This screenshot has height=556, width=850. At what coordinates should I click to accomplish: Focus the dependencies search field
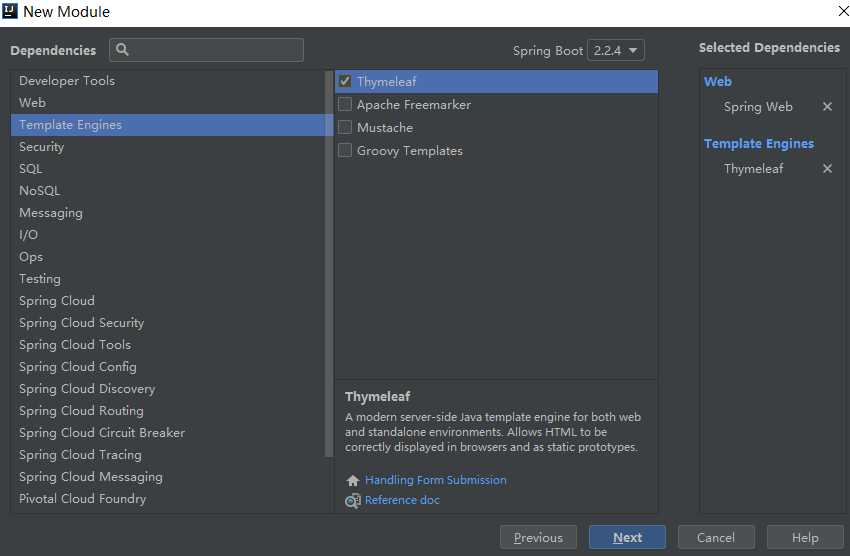[x=215, y=50]
